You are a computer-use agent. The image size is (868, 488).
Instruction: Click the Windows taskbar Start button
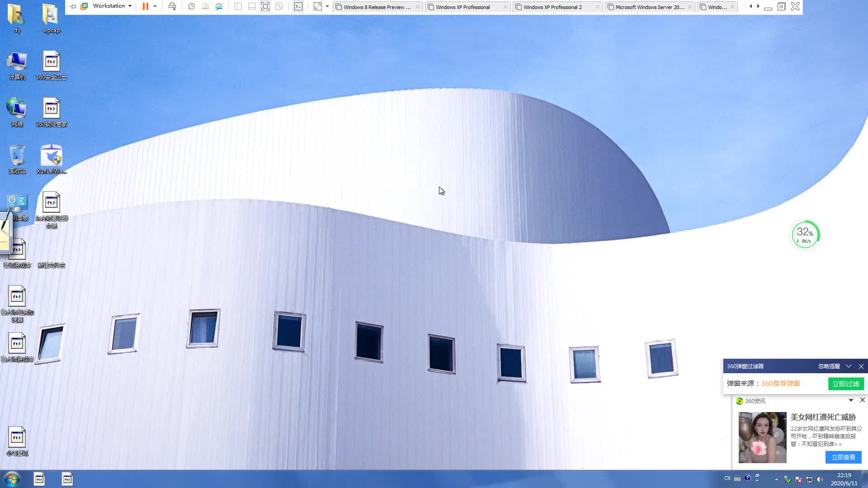[x=11, y=479]
